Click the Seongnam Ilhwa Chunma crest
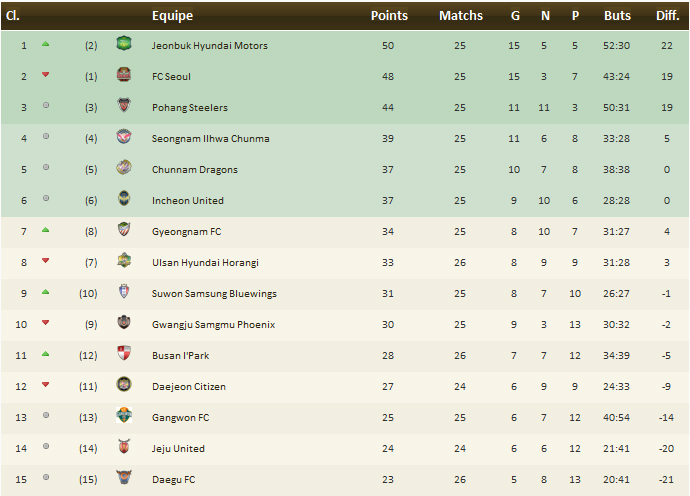Viewport: 690px width, 496px height. (x=123, y=138)
